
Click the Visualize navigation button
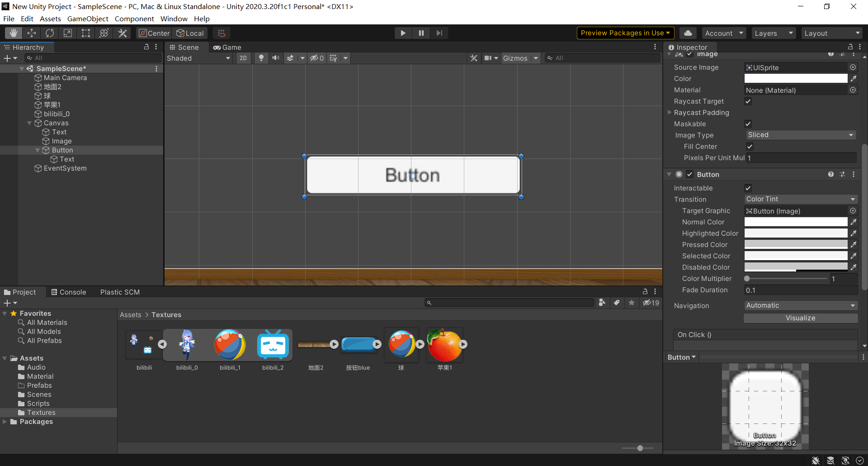click(800, 318)
